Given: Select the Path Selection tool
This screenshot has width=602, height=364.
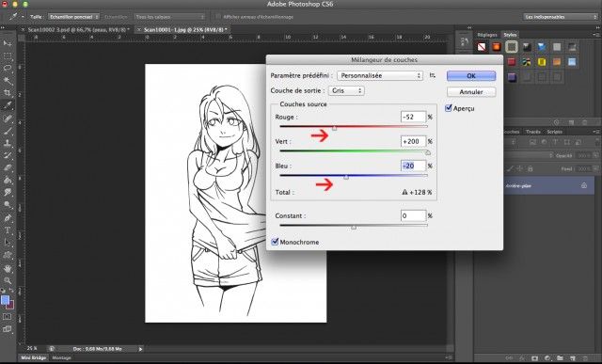Looking at the screenshot, I should tap(8, 243).
